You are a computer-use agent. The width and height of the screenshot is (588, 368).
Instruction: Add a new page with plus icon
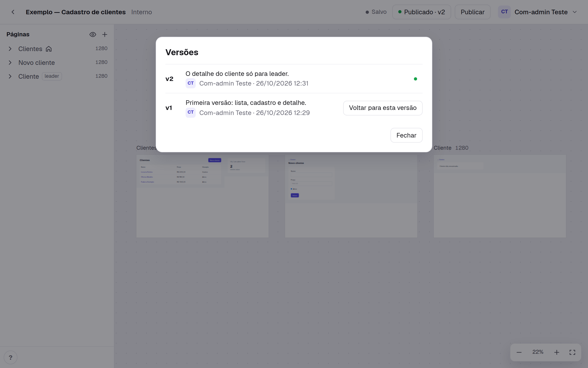coord(105,34)
